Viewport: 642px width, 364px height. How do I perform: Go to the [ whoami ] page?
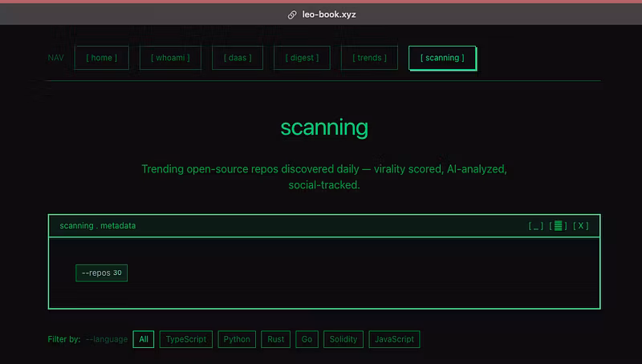click(x=170, y=58)
